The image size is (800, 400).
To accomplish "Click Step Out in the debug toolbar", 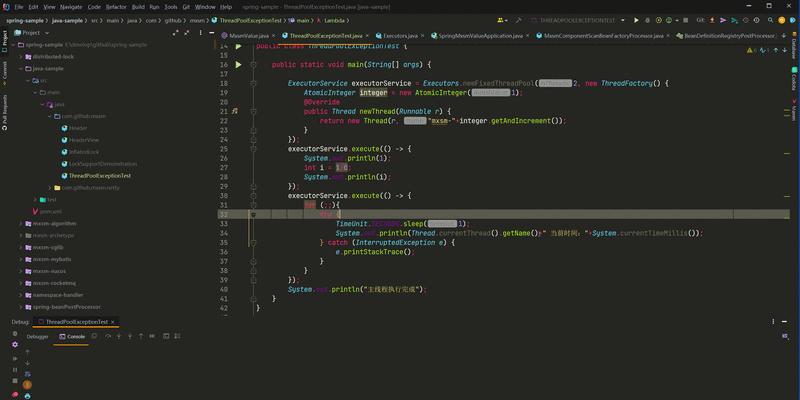I will (141, 337).
